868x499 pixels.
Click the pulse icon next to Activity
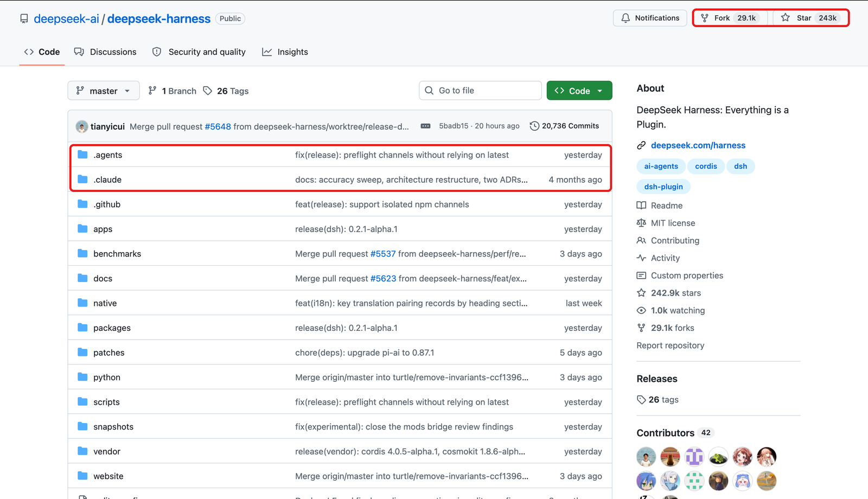641,258
